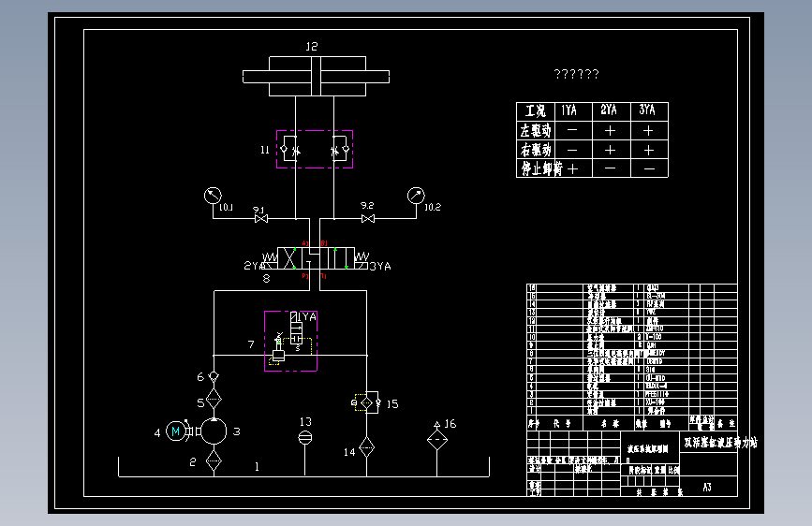The height and width of the screenshot is (526, 812).
Task: Select the plus sign in 右驱动 3YA cell
Action: coord(649,150)
